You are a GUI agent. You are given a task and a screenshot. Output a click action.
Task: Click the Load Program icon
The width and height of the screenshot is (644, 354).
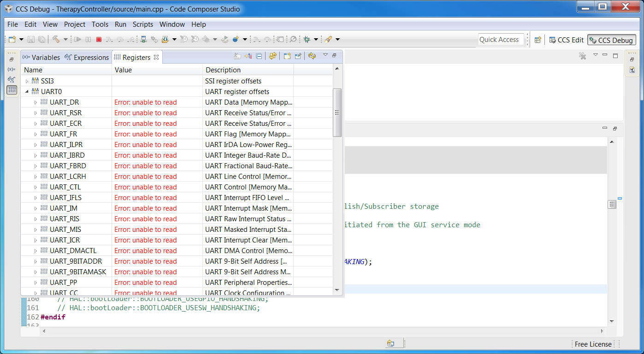tap(165, 40)
